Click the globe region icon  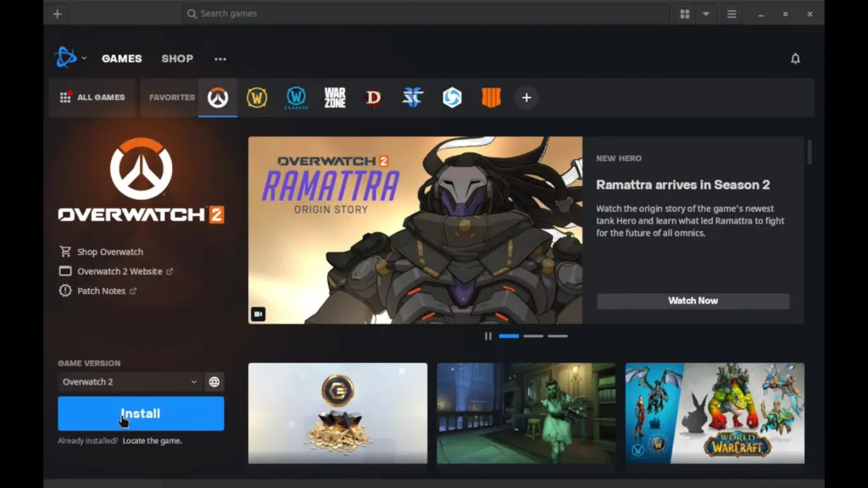214,382
